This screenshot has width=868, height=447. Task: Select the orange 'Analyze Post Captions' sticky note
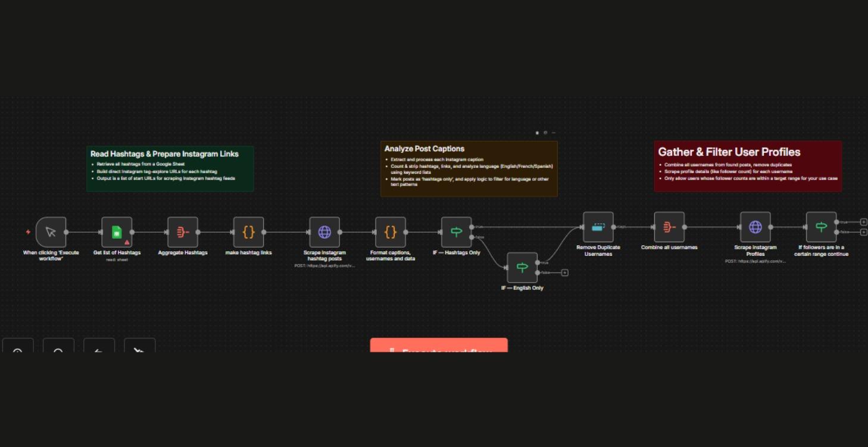[469, 168]
